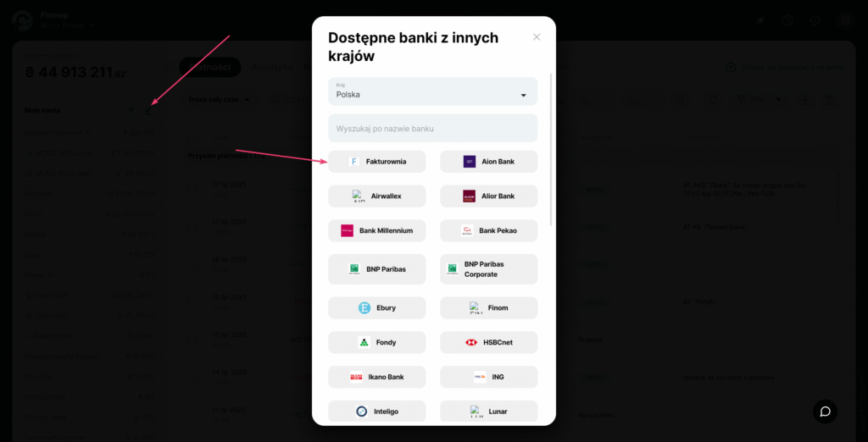
Task: Click the pencil edit icon beside Moje konta
Action: point(148,110)
